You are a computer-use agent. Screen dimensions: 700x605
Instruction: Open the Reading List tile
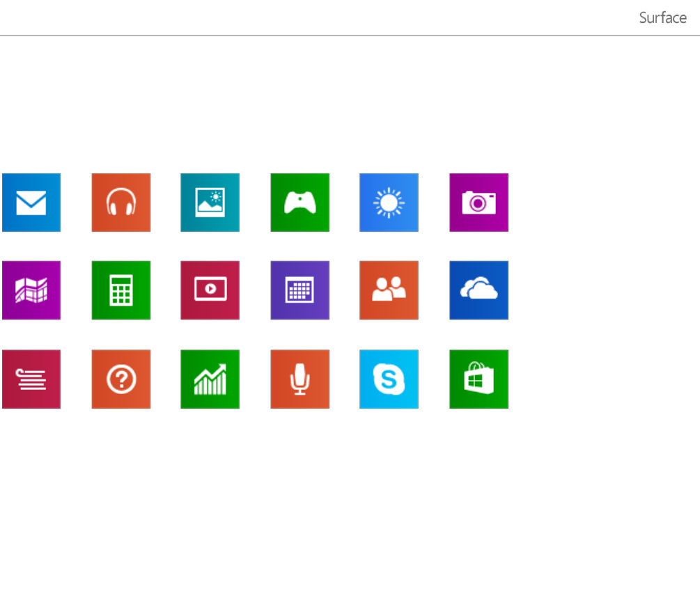tap(31, 379)
